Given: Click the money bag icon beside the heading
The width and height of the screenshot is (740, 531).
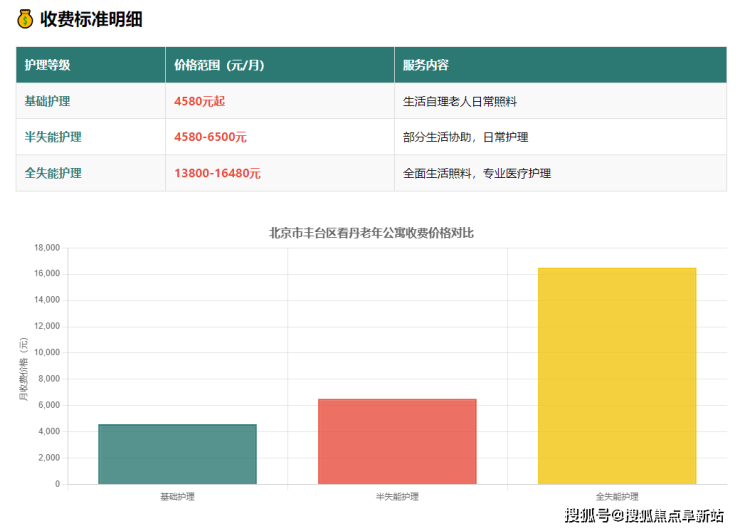Looking at the screenshot, I should [x=25, y=19].
